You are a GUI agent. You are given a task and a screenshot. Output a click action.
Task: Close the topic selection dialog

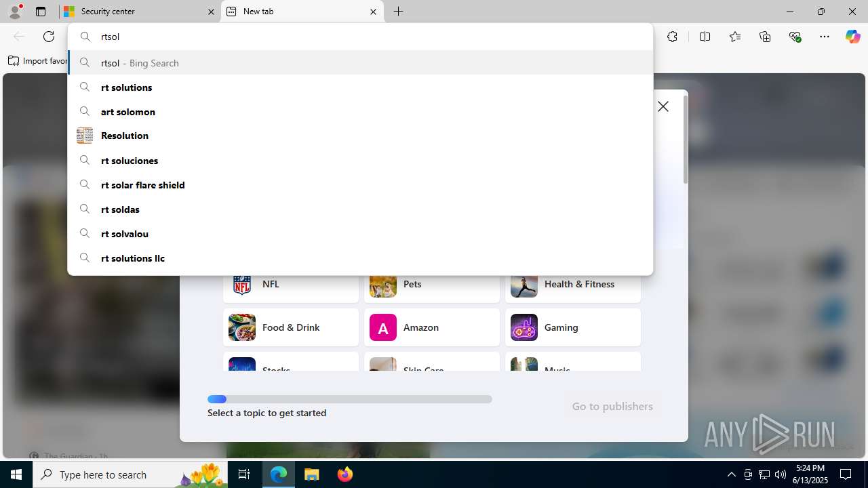(663, 106)
